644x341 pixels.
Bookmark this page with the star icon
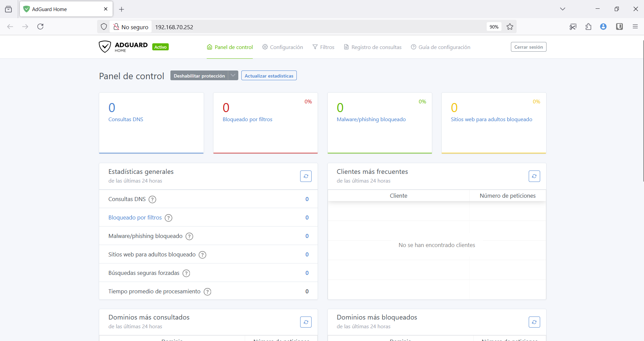[510, 27]
